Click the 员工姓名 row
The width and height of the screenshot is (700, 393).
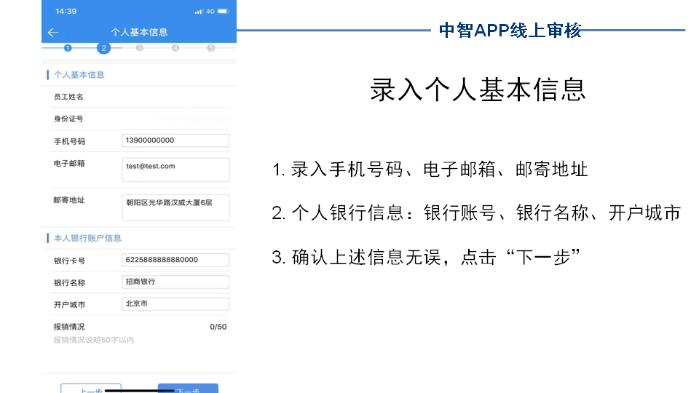140,97
